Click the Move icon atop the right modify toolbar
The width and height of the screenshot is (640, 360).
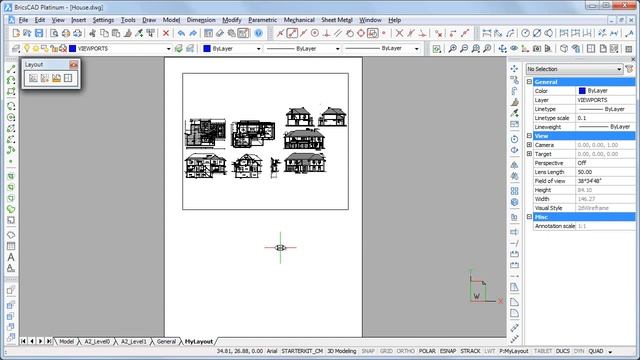tap(514, 69)
